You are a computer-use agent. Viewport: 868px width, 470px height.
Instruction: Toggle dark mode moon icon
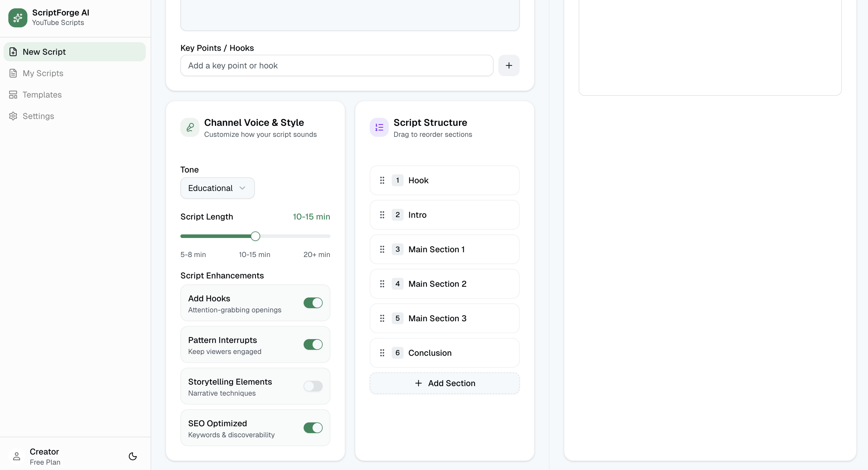[133, 456]
